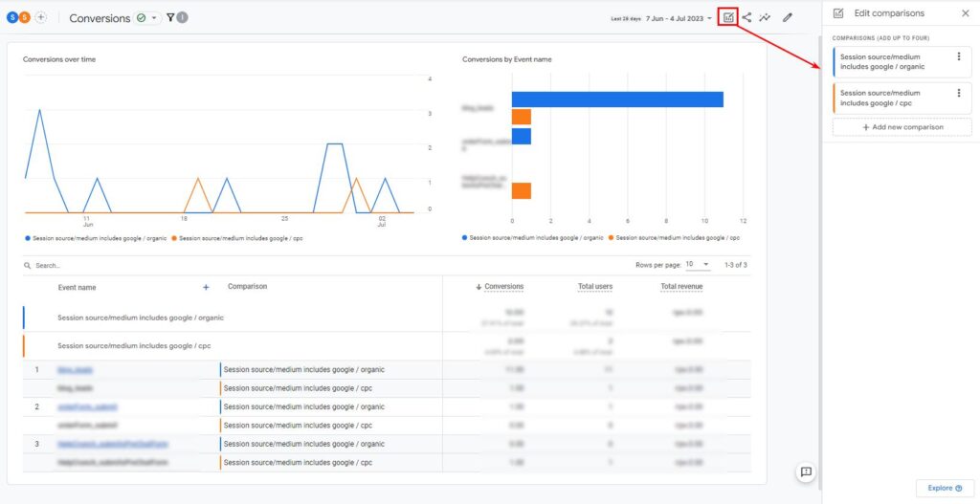Close the Edit comparisons panel

pos(965,13)
